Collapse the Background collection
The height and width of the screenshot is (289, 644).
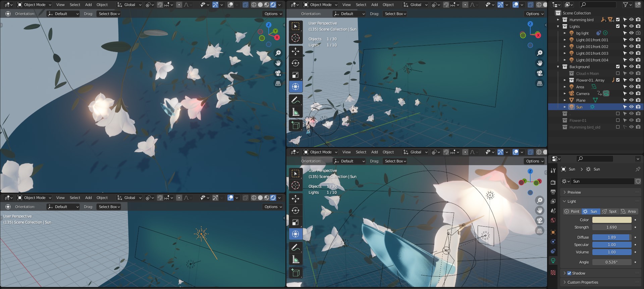point(558,66)
